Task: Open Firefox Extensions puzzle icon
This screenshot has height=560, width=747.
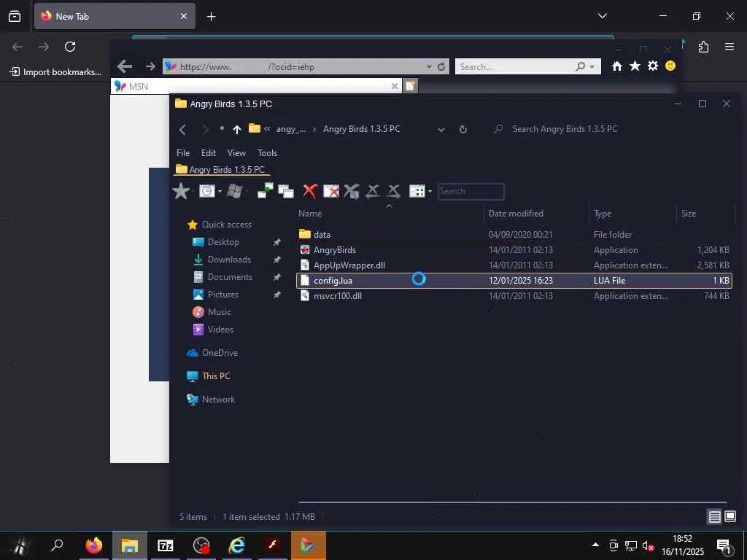Action: (704, 47)
